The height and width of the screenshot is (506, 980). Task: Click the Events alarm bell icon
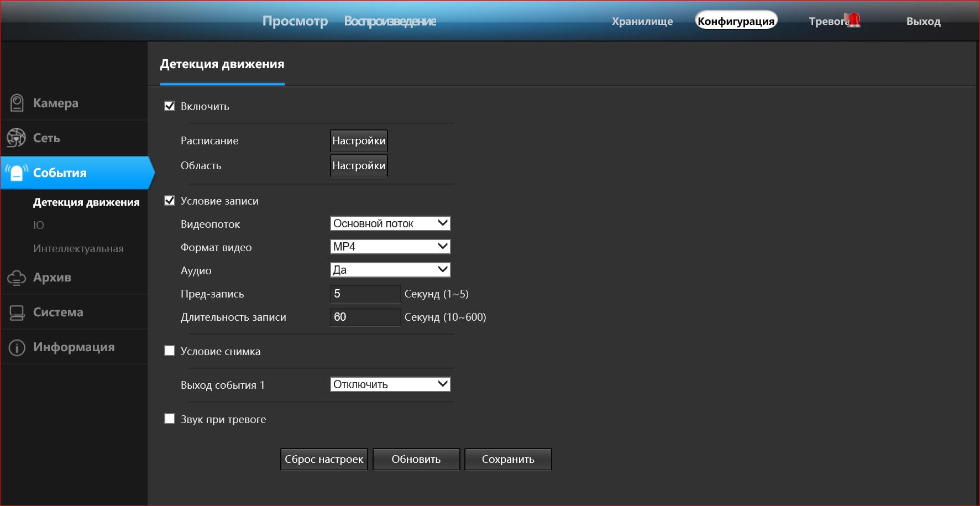(x=17, y=173)
